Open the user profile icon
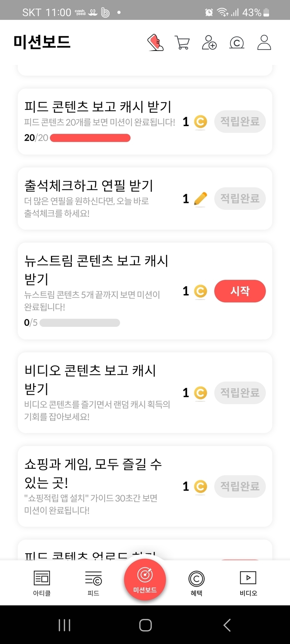 pos(264,43)
